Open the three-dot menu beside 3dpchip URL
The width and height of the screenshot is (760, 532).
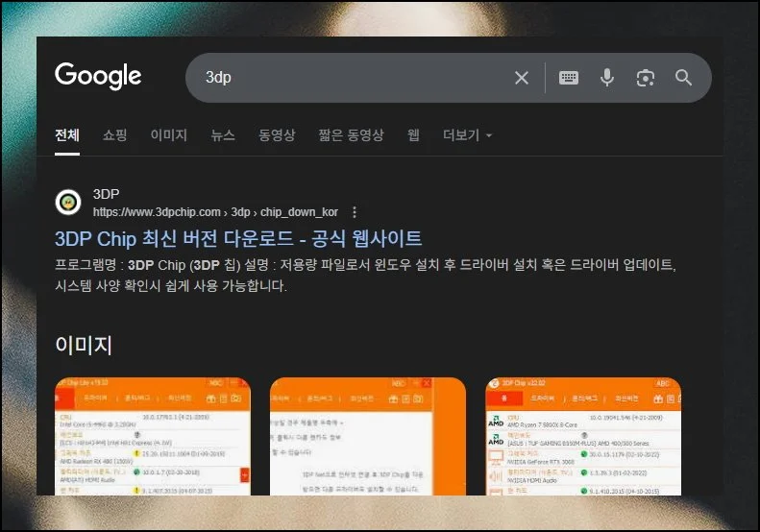[x=355, y=212]
